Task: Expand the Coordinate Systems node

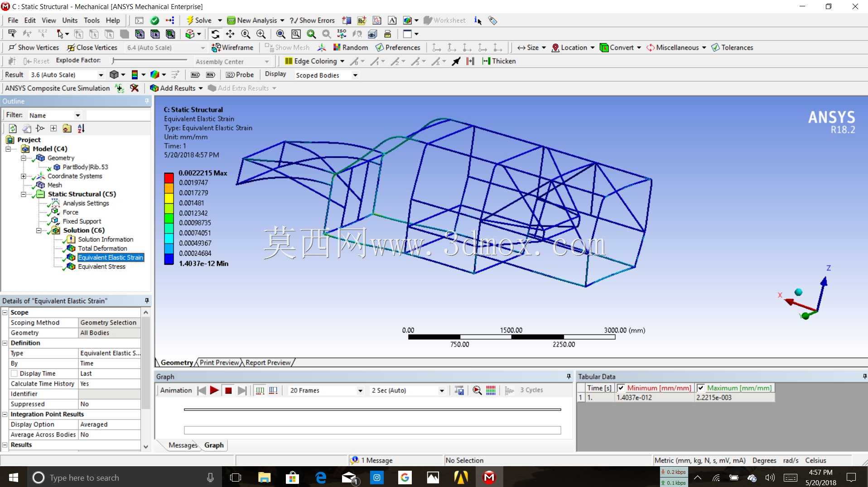Action: click(x=23, y=176)
